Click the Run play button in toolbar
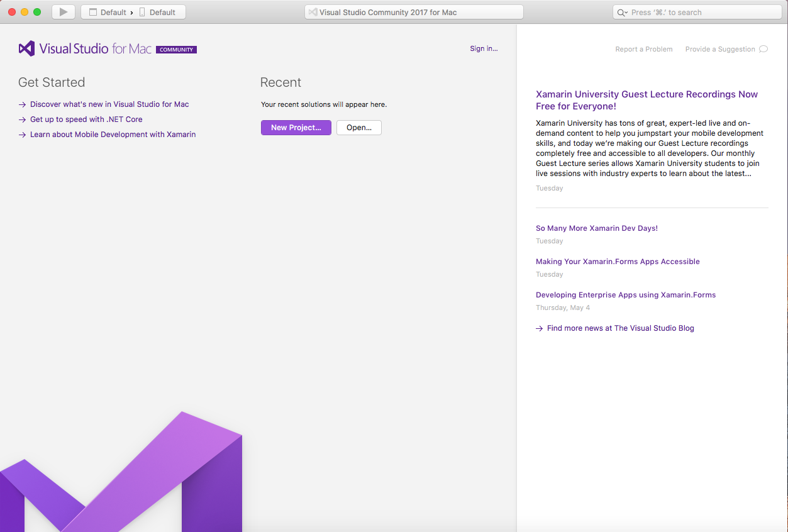 (x=64, y=12)
